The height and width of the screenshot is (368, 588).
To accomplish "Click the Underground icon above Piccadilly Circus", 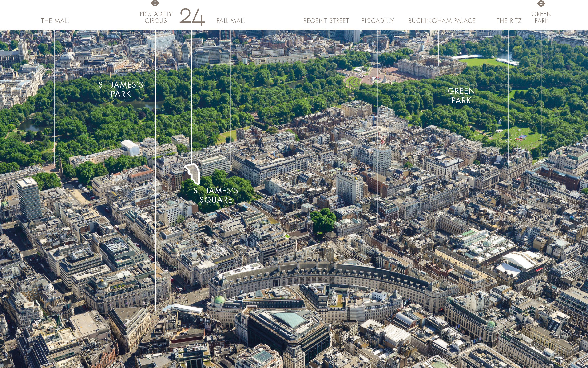I will [155, 3].
